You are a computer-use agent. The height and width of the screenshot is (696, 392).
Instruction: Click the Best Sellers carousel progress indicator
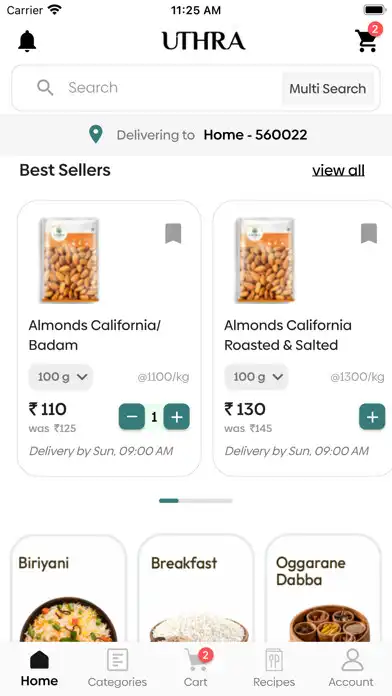coord(196,501)
